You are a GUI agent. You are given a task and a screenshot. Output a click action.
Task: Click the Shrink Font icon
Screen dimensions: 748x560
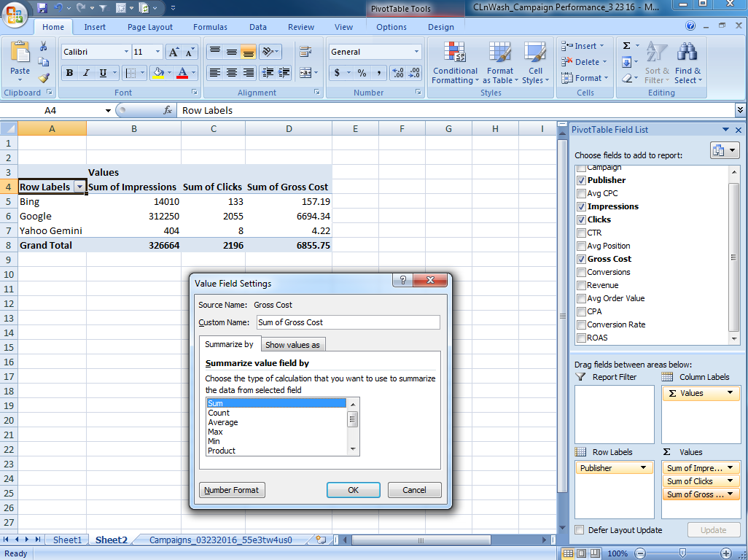coord(190,52)
